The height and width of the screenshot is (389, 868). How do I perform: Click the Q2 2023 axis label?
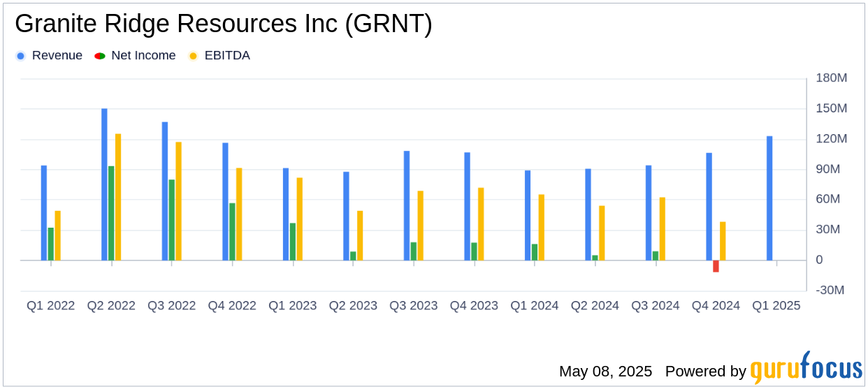tap(353, 306)
